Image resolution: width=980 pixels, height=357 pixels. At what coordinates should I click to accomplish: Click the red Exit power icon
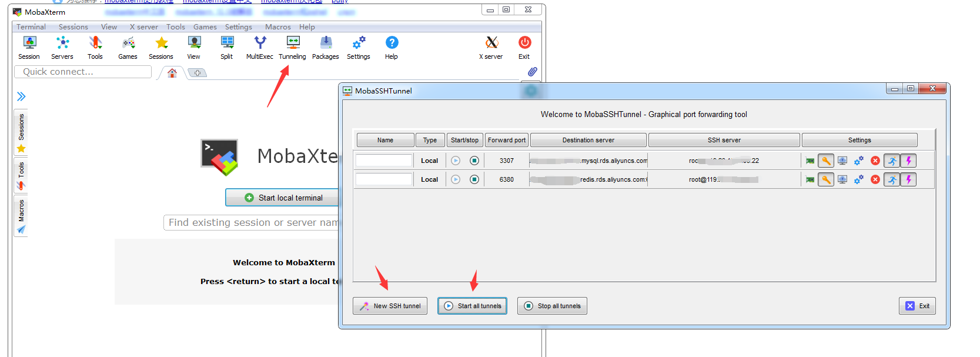524,48
